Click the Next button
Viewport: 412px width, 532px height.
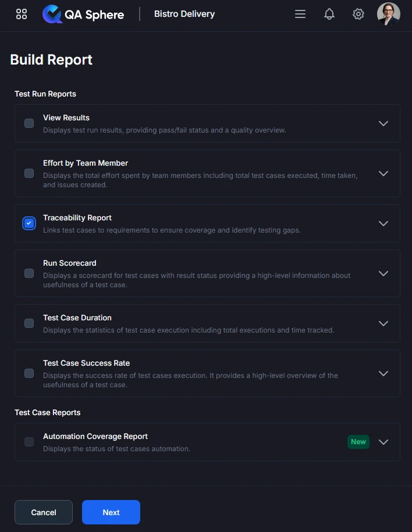coord(111,512)
